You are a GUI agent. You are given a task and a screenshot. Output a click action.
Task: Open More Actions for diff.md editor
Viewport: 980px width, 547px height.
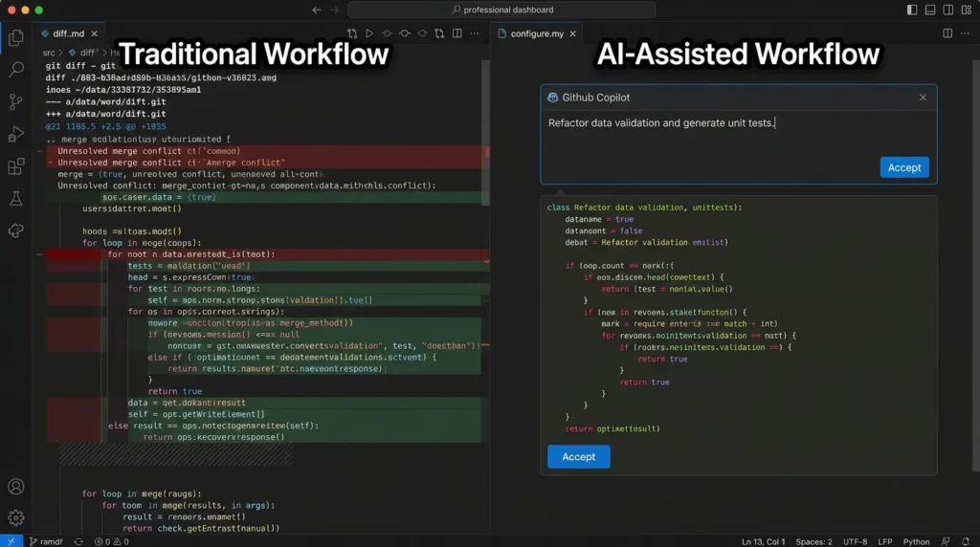tap(475, 33)
